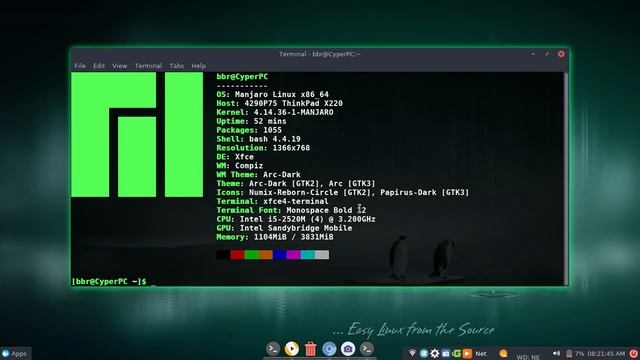Click the WD: NE wind indicator
640x360 pixels.
tap(528, 357)
